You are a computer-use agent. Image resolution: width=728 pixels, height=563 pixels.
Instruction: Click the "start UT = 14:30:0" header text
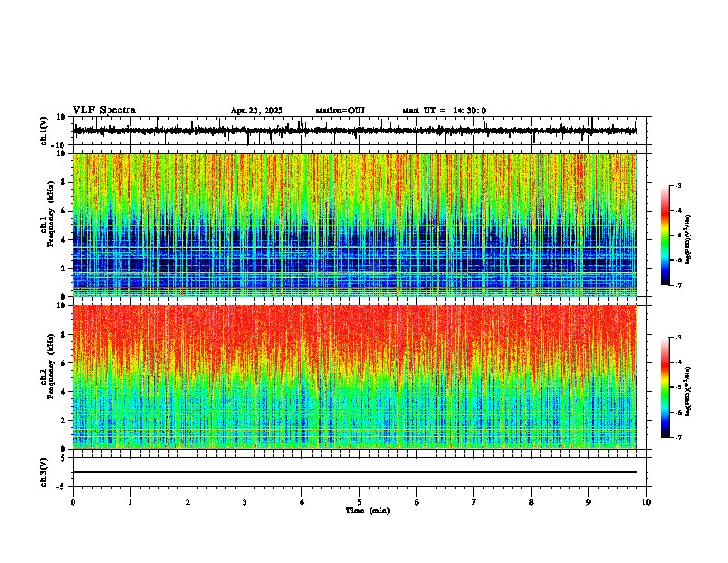(x=444, y=110)
